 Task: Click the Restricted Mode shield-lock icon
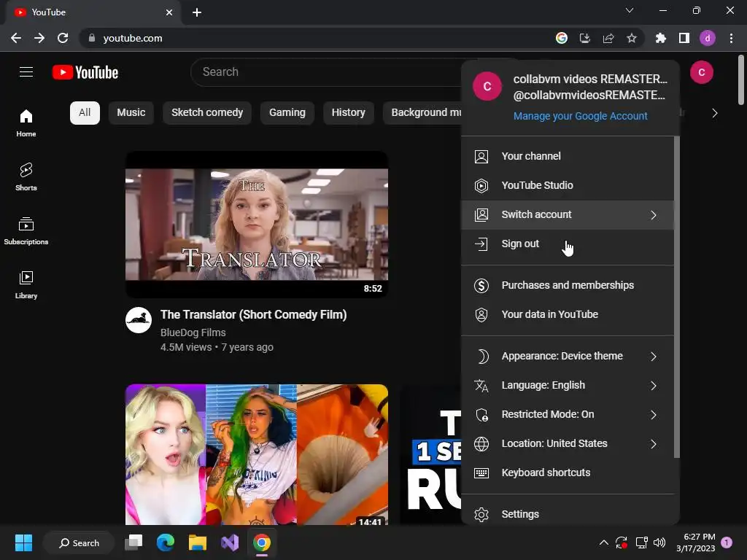481,415
